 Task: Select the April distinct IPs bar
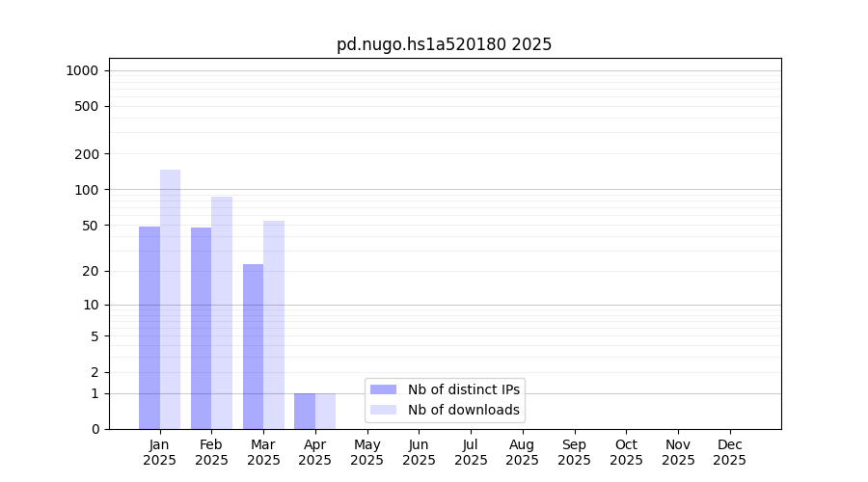pyautogui.click(x=305, y=411)
